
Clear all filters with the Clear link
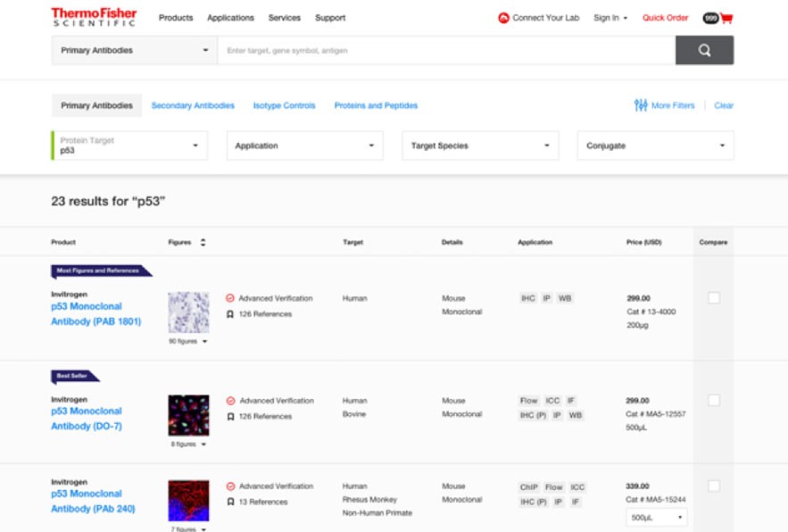724,105
